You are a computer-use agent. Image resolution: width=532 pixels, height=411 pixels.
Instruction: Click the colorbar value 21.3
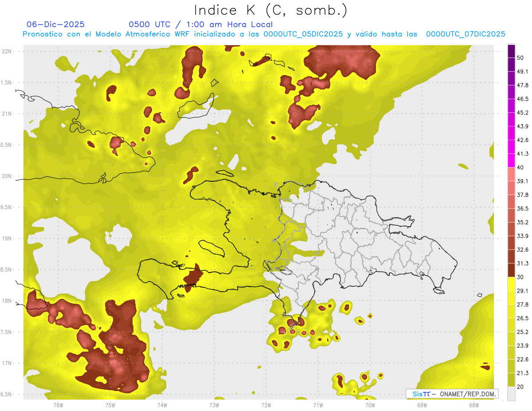pyautogui.click(x=523, y=373)
